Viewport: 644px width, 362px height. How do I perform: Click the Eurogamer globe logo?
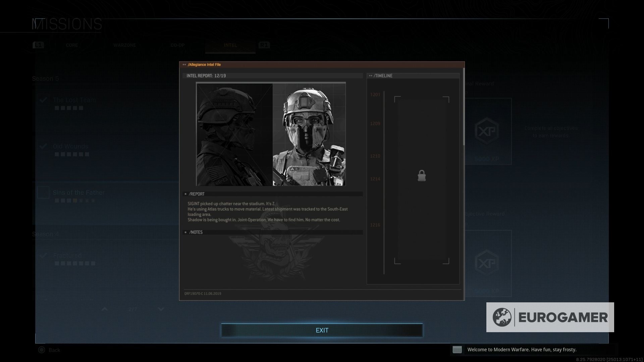click(x=502, y=317)
